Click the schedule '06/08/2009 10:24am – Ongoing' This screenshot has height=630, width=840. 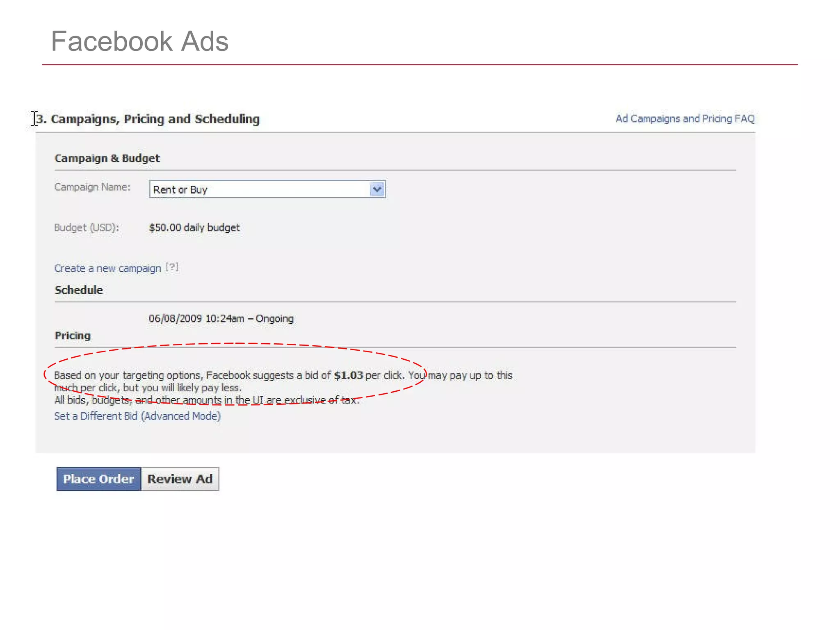[x=221, y=319]
